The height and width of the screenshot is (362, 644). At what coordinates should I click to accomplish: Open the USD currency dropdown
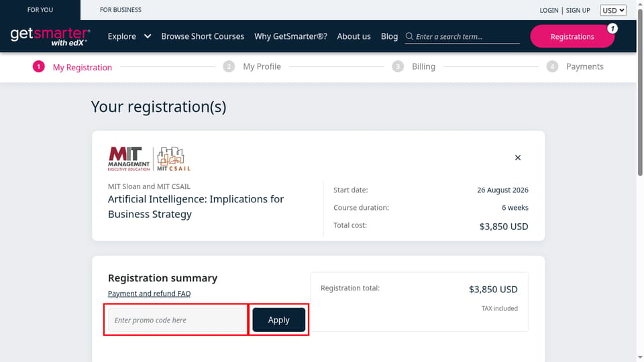pyautogui.click(x=612, y=10)
